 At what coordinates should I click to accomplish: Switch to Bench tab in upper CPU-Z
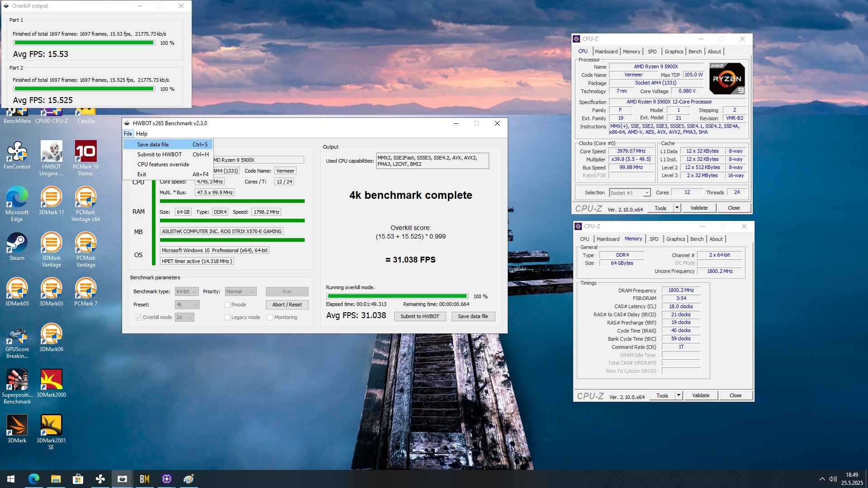click(x=695, y=52)
